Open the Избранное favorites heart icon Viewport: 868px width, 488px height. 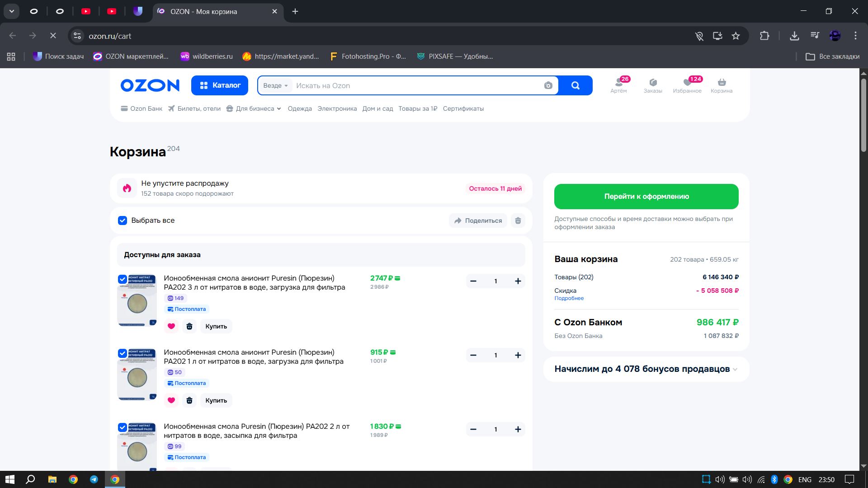point(687,83)
